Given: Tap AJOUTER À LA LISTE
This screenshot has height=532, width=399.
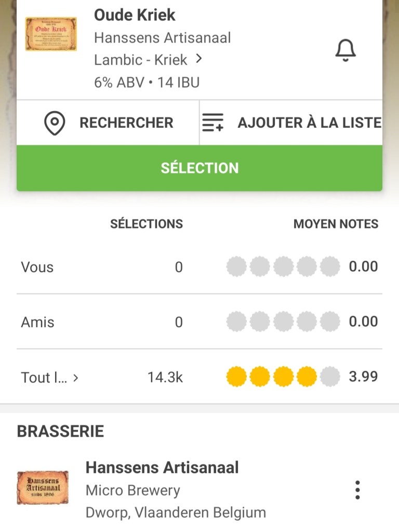Looking at the screenshot, I should coord(309,123).
